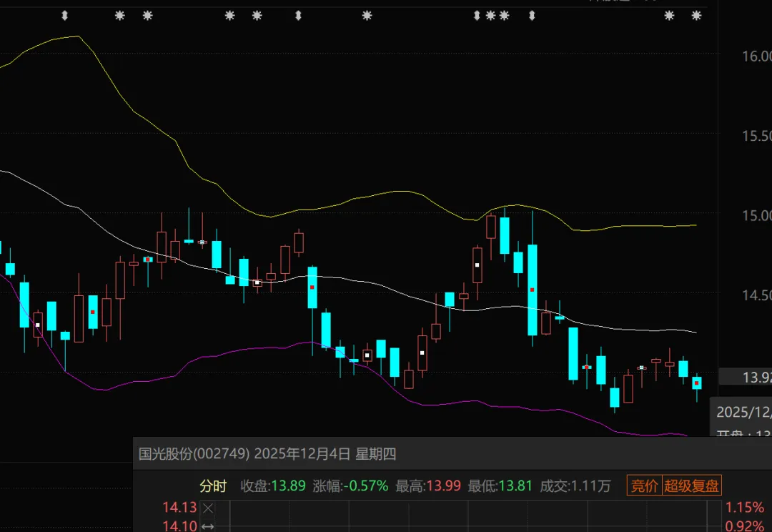Click the first star marker from the left
772x532 pixels.
click(x=119, y=15)
